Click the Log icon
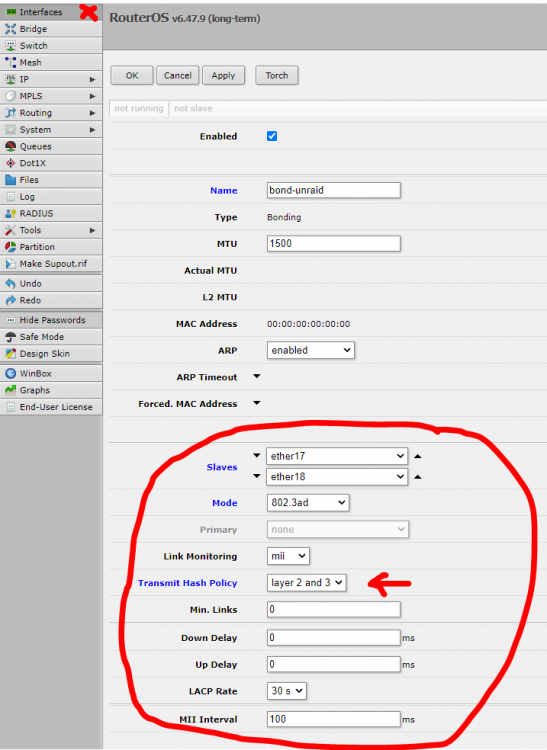The image size is (547, 750). click(x=11, y=197)
